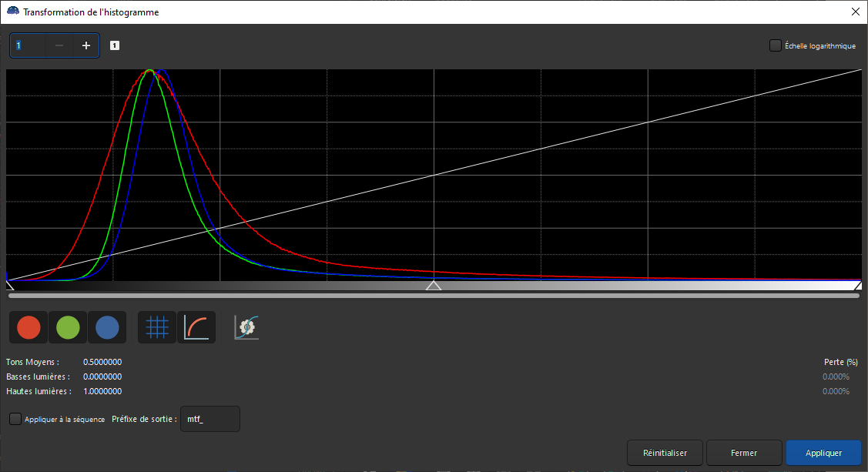This screenshot has height=472, width=868.
Task: Increase zoom with the plus button
Action: 85,45
